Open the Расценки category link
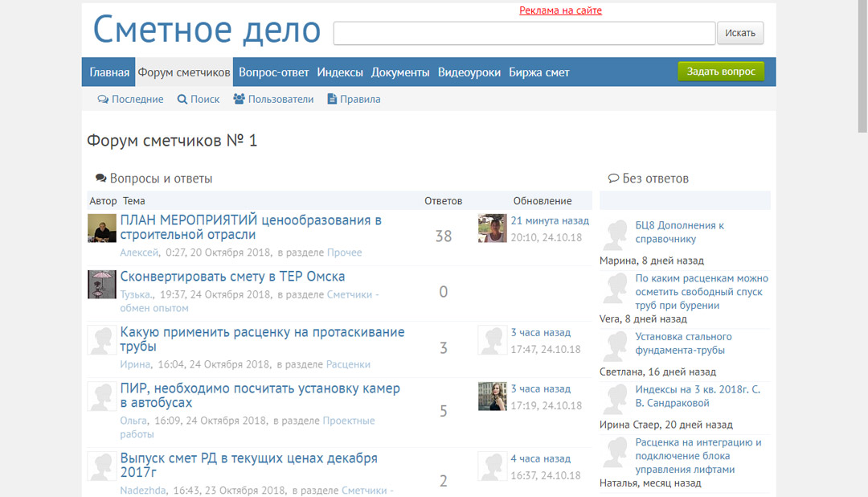Screen dimensions: 868x497 click(x=348, y=364)
